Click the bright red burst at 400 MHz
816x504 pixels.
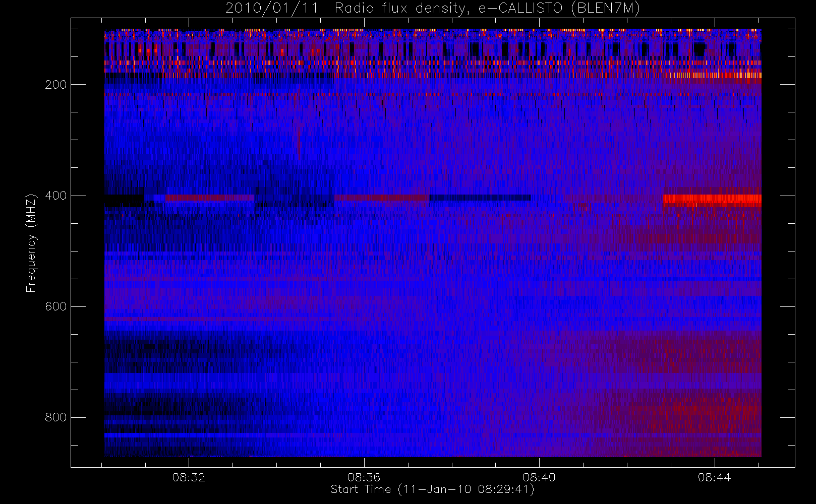pos(712,201)
